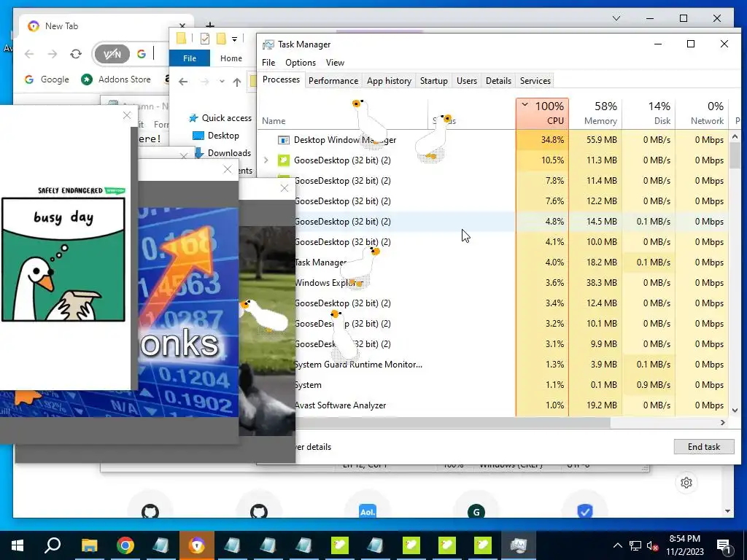Click the muted volume icon in tray
This screenshot has width=747, height=560.
pyautogui.click(x=652, y=545)
